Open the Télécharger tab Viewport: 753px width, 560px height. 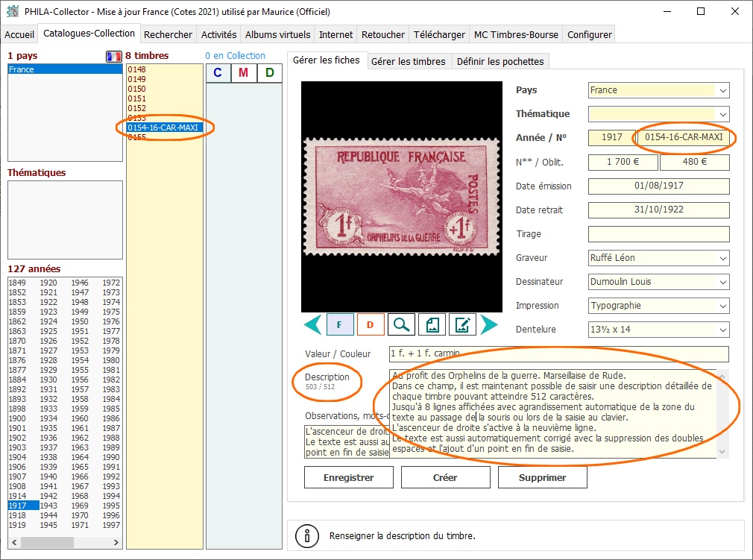coord(439,34)
